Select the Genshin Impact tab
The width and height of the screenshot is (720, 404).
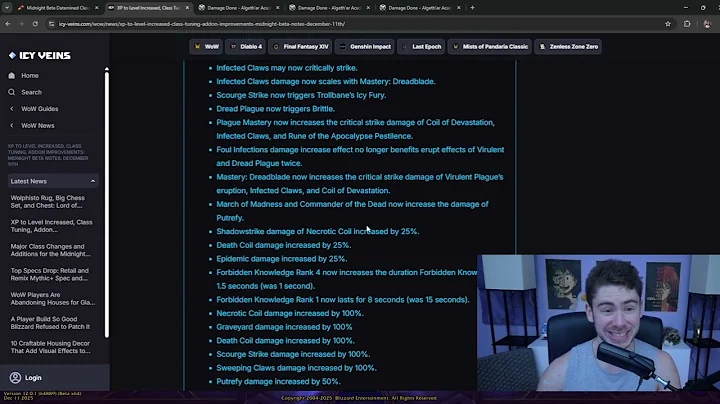pos(365,46)
